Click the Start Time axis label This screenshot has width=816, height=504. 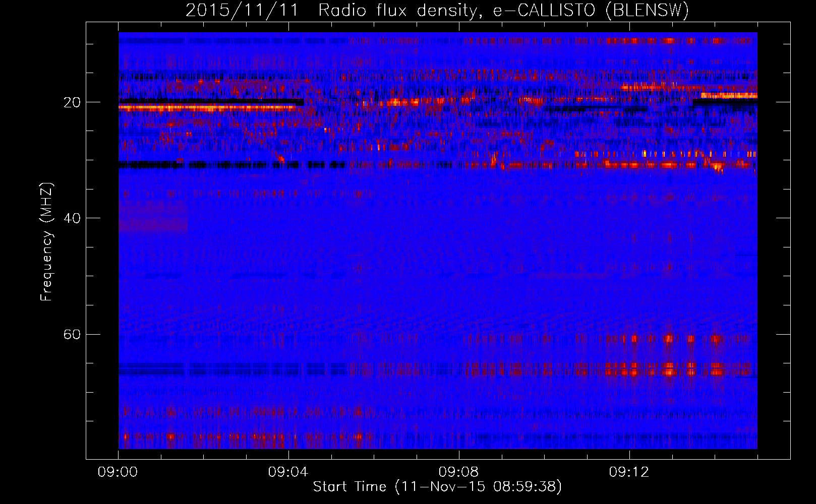tap(437, 487)
